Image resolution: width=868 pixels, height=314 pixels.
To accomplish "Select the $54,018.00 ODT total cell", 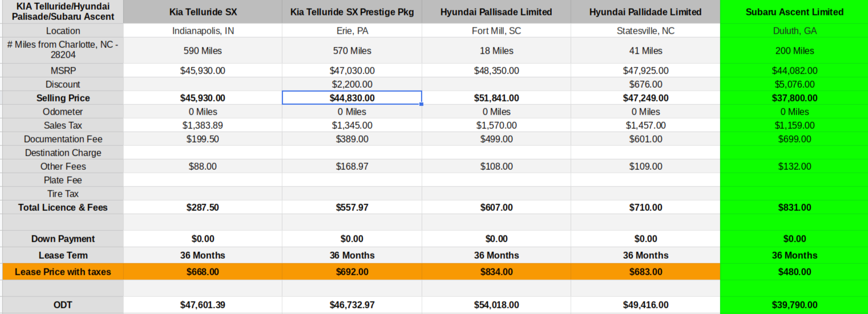I will click(496, 305).
